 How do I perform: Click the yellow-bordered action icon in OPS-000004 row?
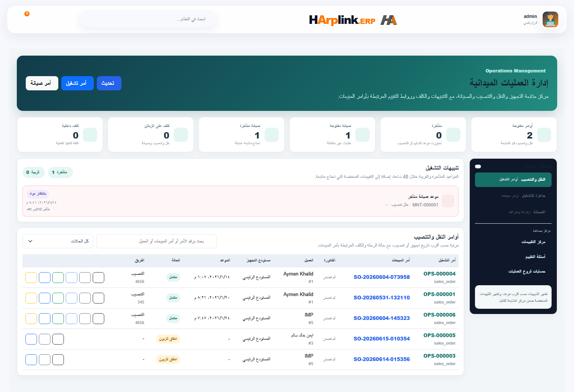pos(31,277)
